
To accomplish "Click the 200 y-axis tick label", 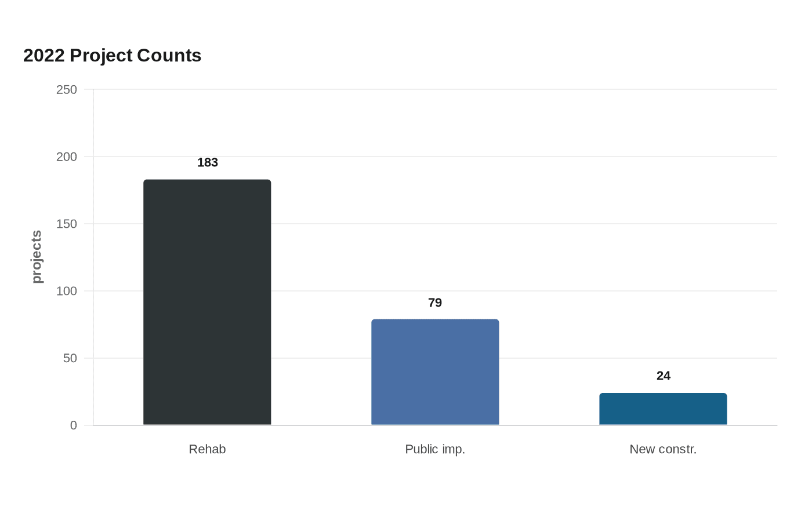I will pyautogui.click(x=67, y=156).
